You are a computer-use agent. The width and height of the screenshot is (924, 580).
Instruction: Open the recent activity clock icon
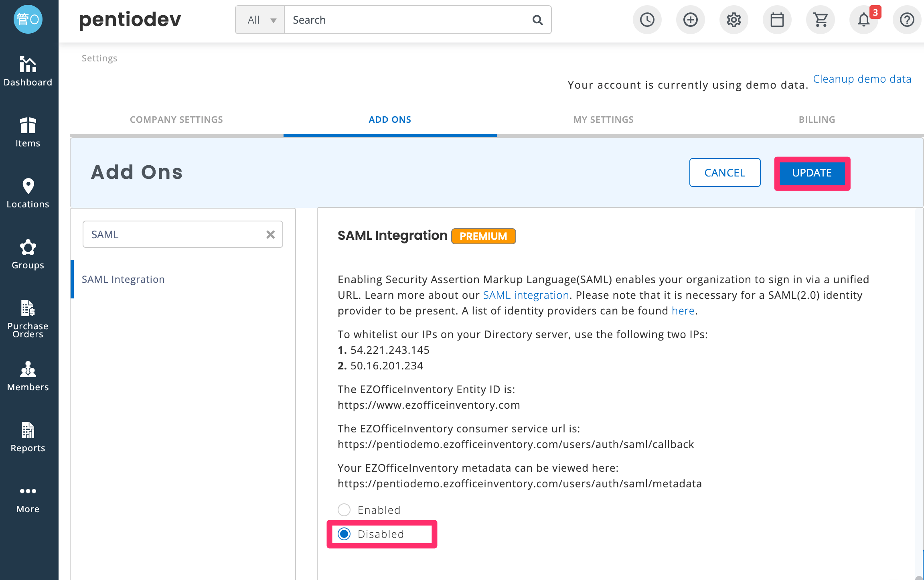click(647, 20)
